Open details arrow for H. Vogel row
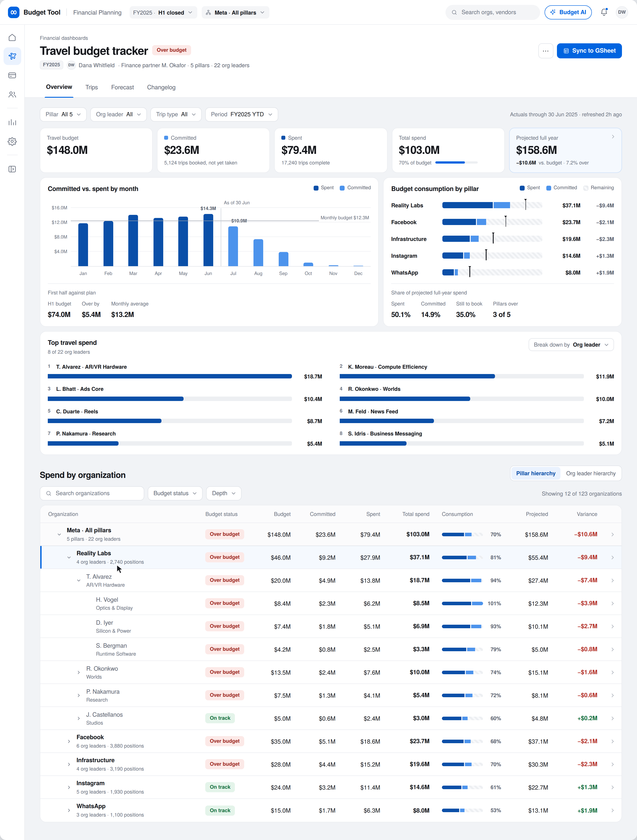Screen dimensions: 637x840 pyautogui.click(x=612, y=603)
